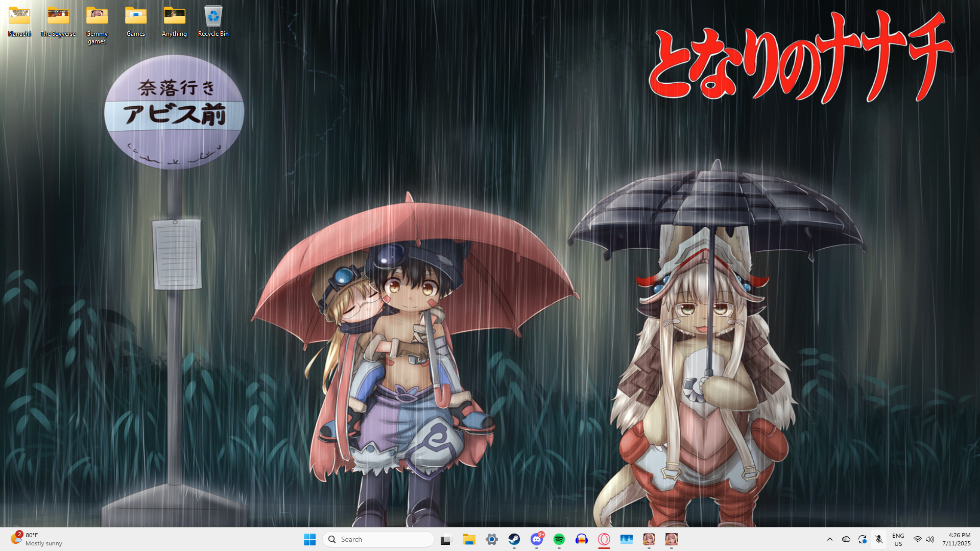980x551 pixels.
Task: Open the weather widget showing 80°F
Action: pos(37,539)
